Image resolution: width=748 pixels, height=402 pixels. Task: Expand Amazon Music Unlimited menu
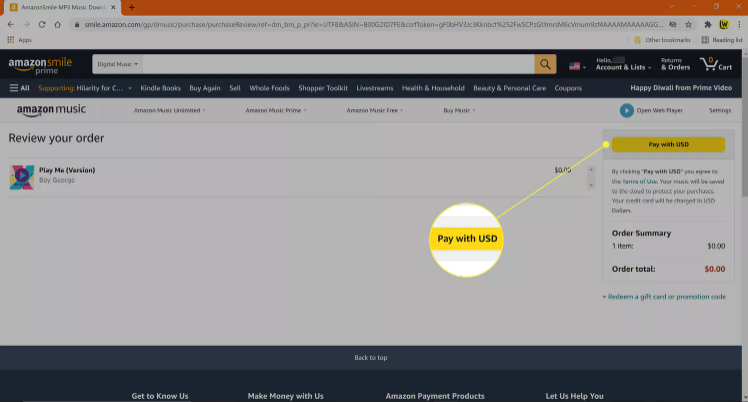tap(169, 110)
